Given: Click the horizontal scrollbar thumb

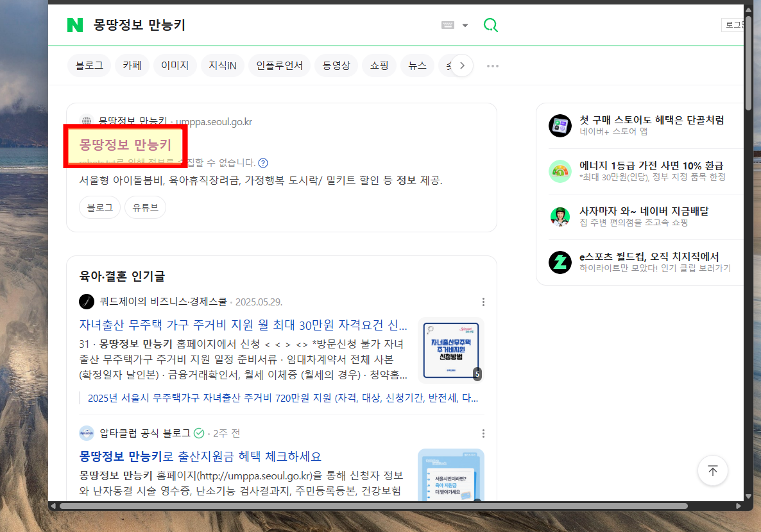Looking at the screenshot, I should (x=373, y=506).
